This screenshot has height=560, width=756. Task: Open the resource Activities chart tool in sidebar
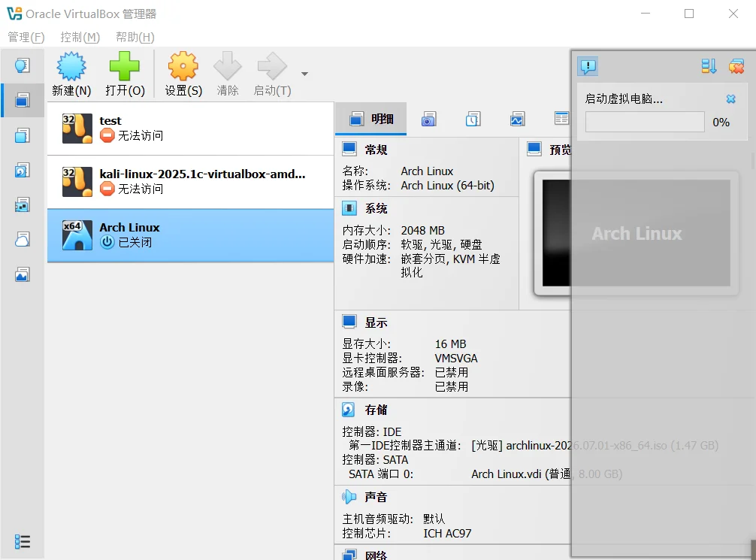tap(23, 275)
